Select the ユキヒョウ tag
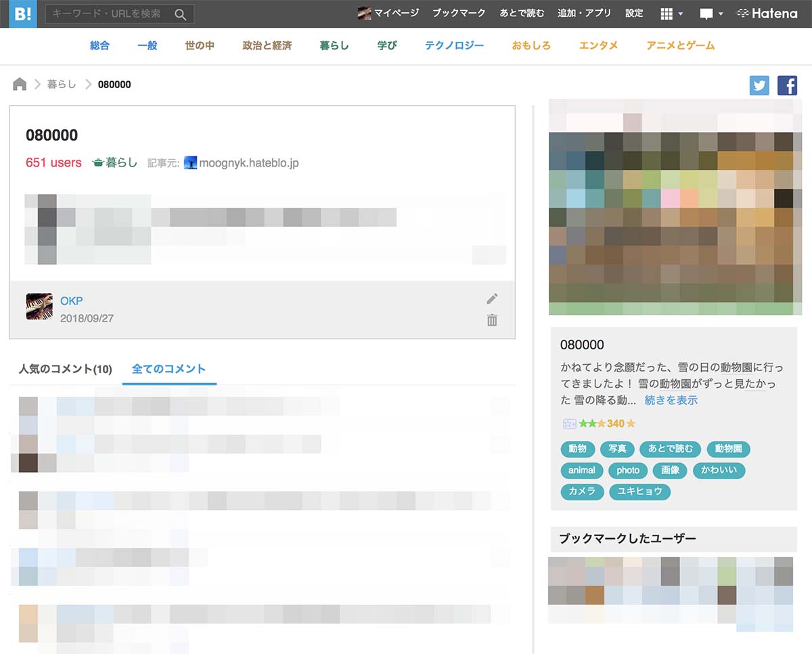The height and width of the screenshot is (654, 812). (639, 492)
